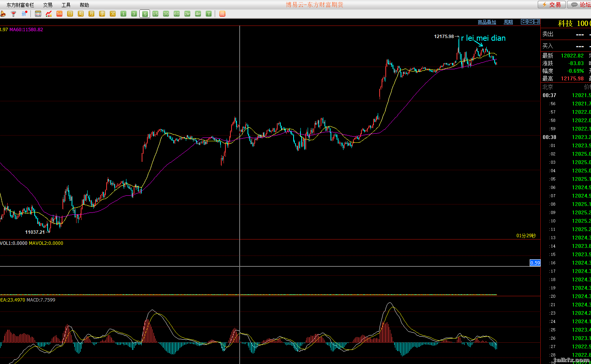
Task: Click the 最新 12022.82 price value
Action: (x=572, y=56)
